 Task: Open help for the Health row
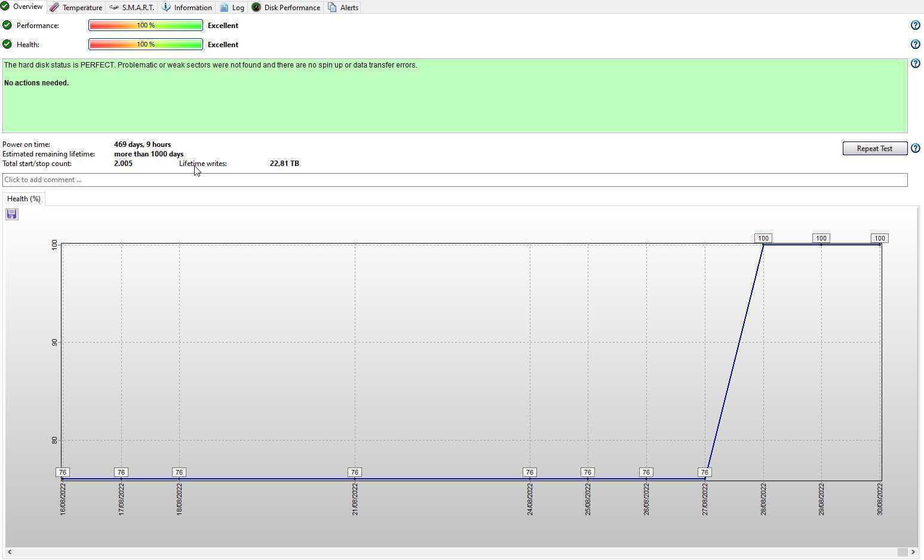point(915,44)
